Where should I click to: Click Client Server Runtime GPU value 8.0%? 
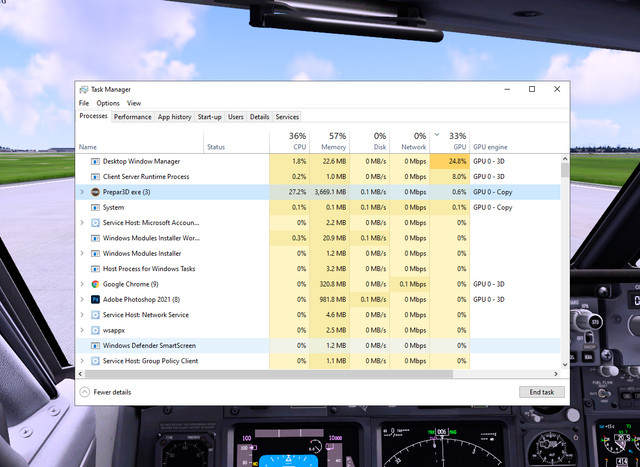pos(459,177)
